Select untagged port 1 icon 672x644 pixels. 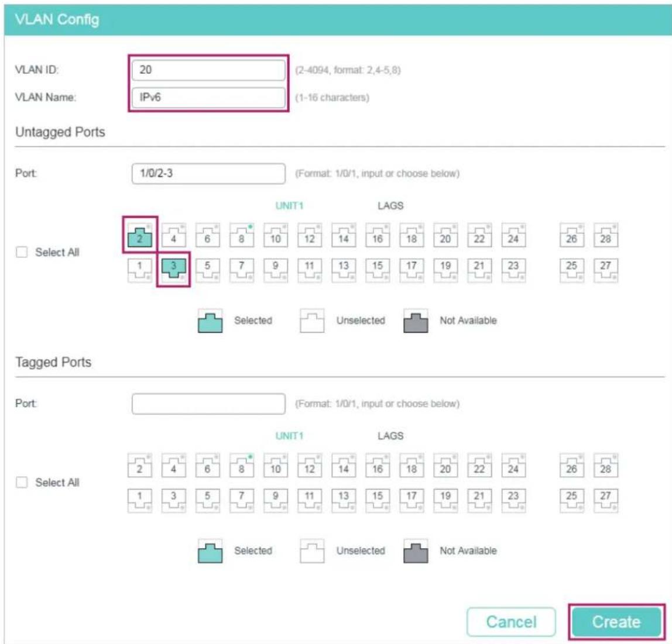[140, 270]
